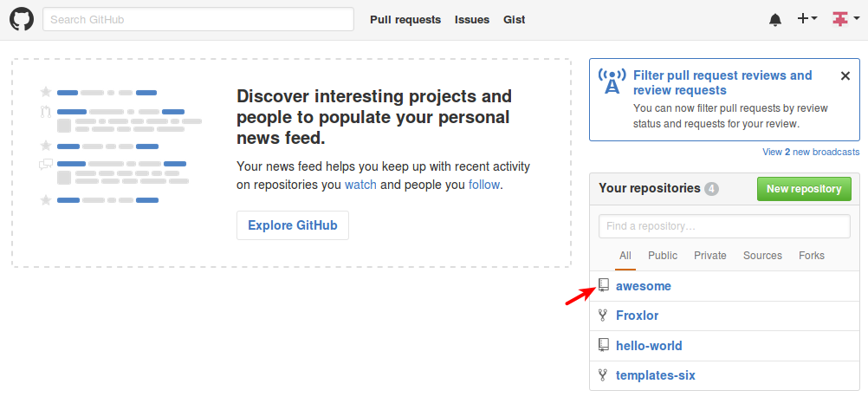Open Issues from the top navigation
Viewport: 868px width, 397px height.
click(472, 19)
